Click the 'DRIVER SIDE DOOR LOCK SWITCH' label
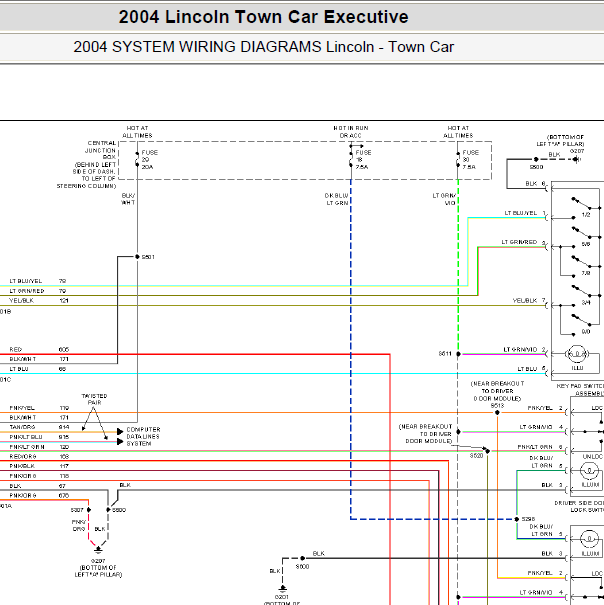The width and height of the screenshot is (604, 605). [x=579, y=507]
